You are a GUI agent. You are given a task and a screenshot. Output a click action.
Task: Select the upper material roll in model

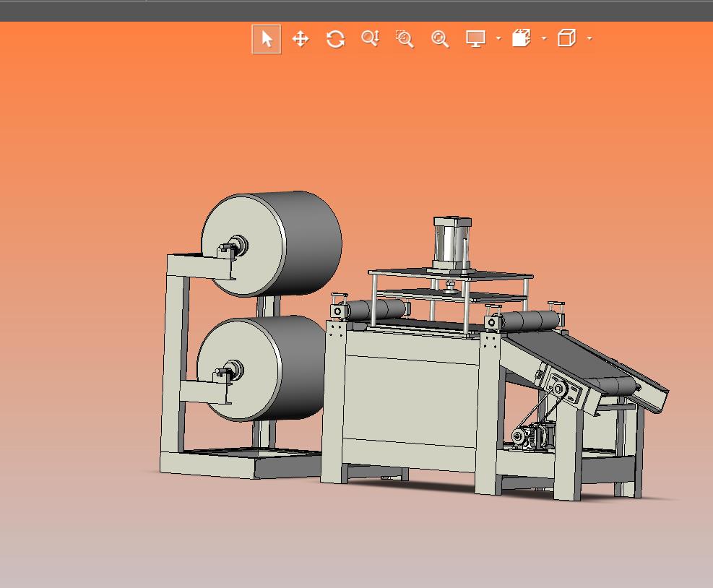tap(303, 242)
